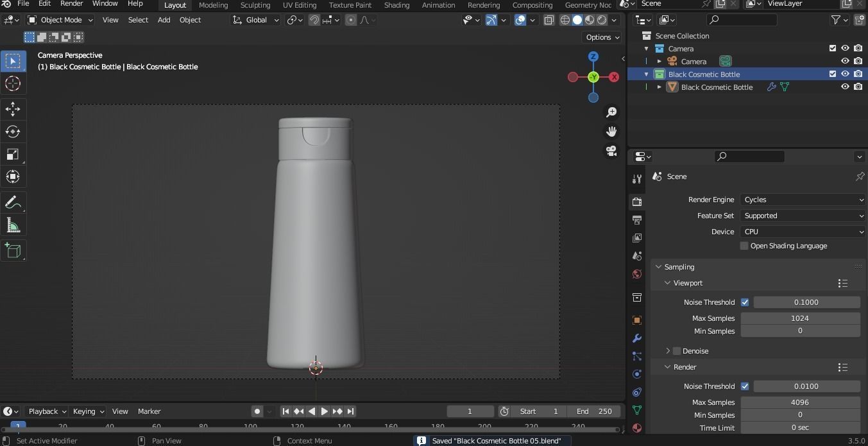
Task: Toggle Render Noise Threshold checkbox
Action: tap(745, 386)
